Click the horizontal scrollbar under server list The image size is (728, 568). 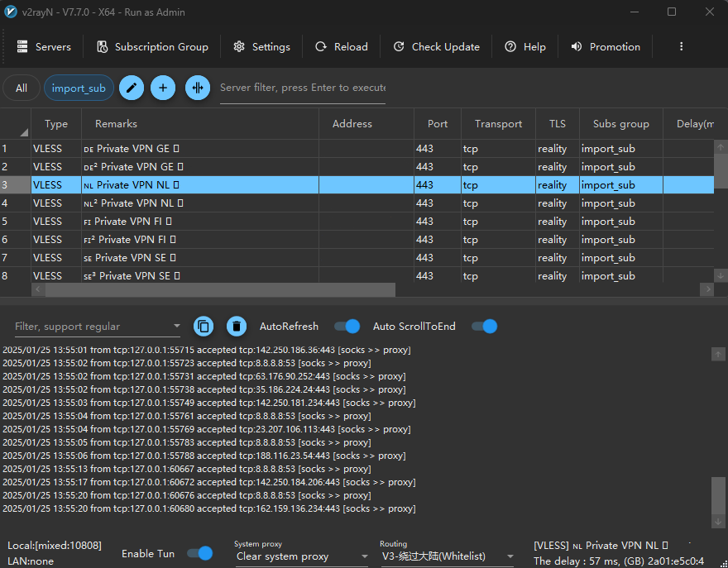213,289
